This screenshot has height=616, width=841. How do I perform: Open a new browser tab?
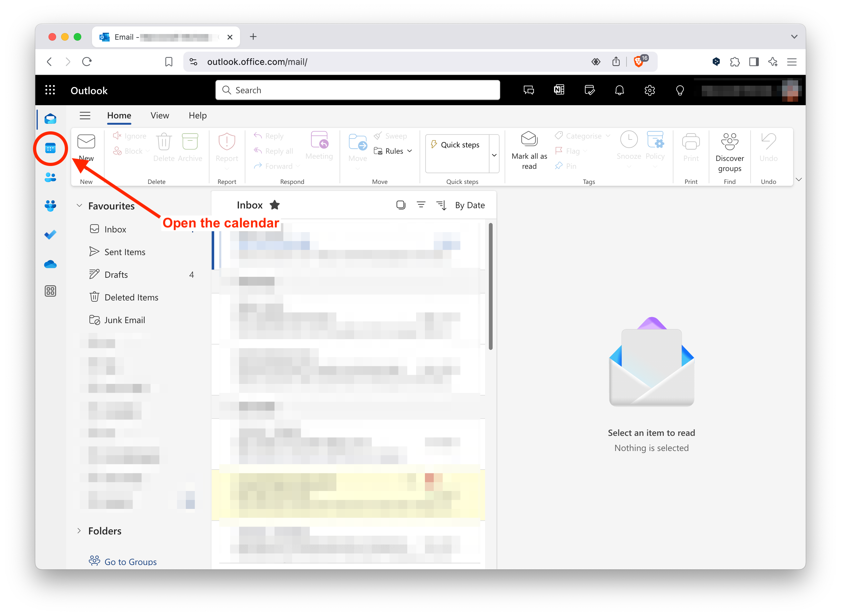(x=253, y=37)
